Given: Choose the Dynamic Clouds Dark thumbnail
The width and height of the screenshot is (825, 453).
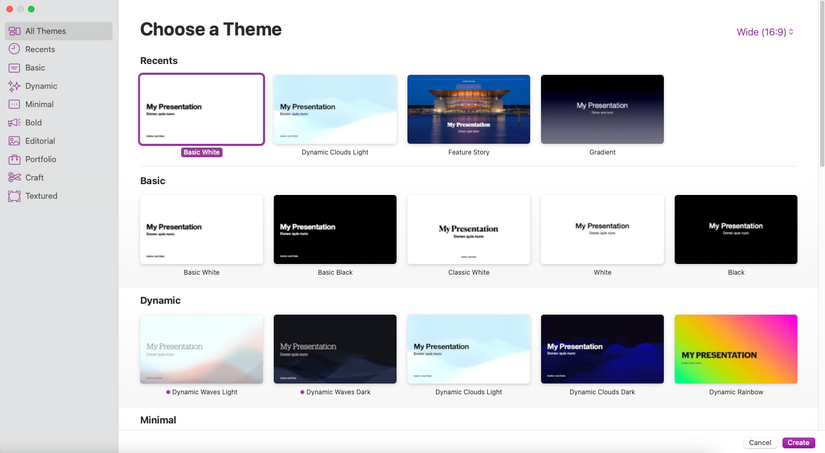Looking at the screenshot, I should pos(602,349).
